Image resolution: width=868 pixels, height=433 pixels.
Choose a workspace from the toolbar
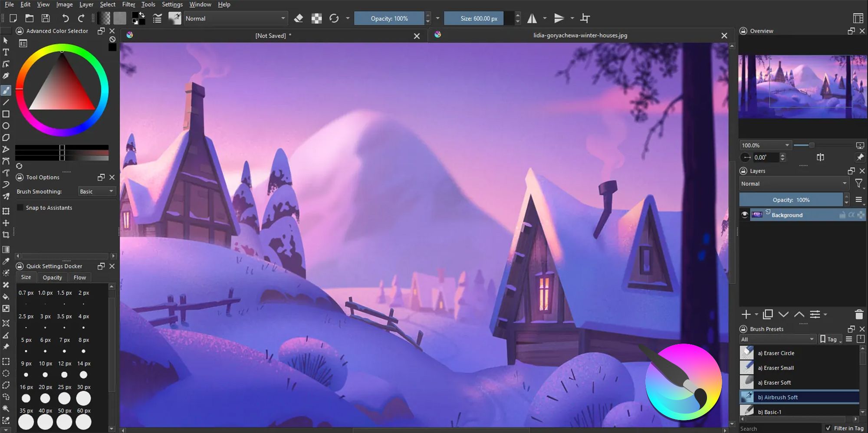[858, 18]
